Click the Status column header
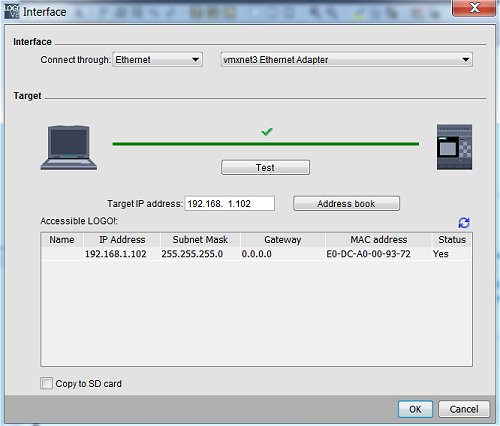Screen dimensions: 500x426 [x=452, y=240]
